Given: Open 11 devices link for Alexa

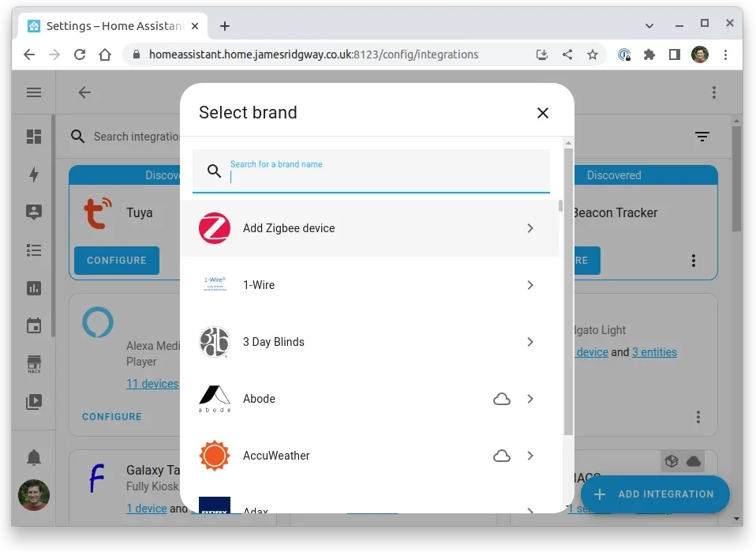Looking at the screenshot, I should tap(152, 384).
